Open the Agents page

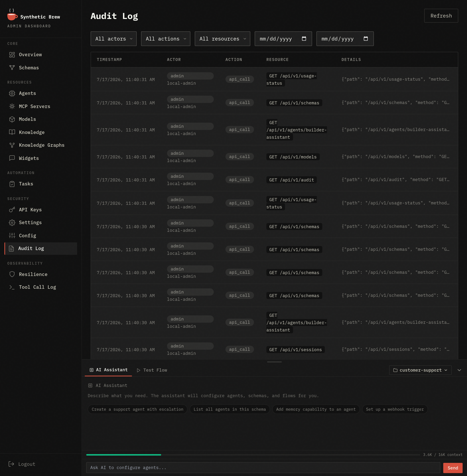point(41,93)
